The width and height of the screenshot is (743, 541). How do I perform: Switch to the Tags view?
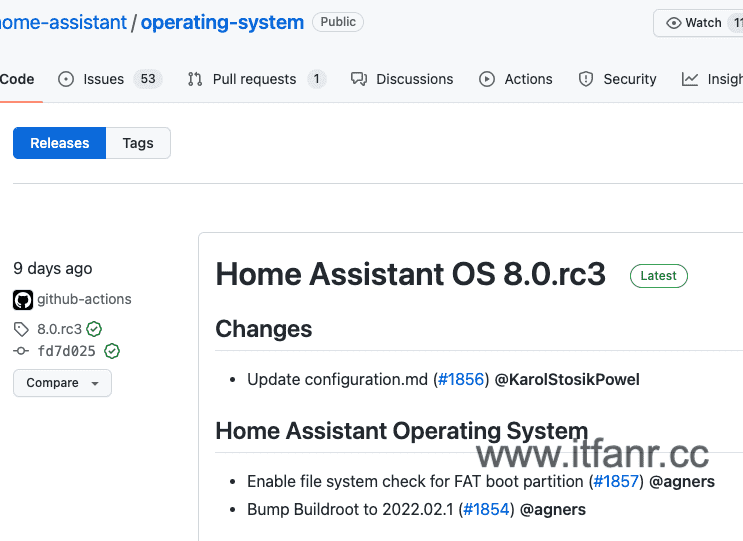tap(138, 143)
